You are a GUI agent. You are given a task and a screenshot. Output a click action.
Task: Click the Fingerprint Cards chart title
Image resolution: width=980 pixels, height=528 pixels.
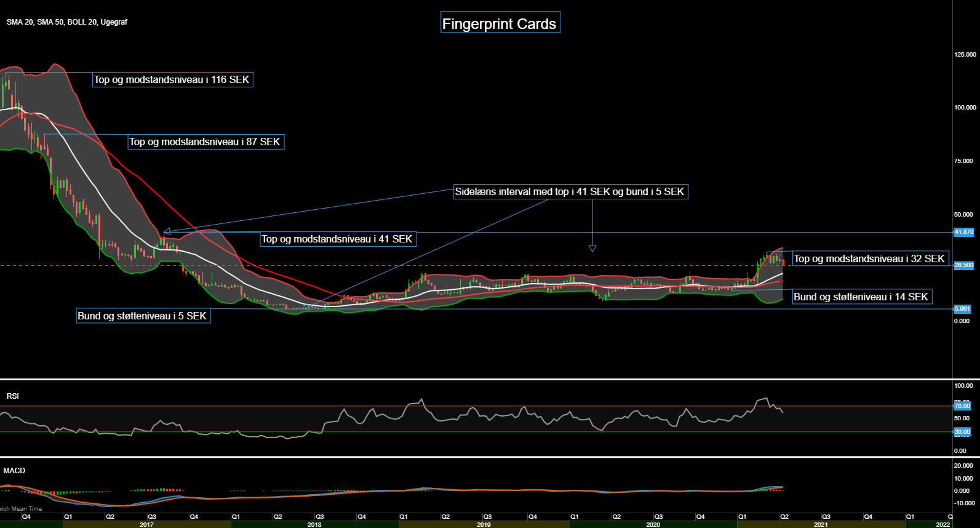[500, 22]
